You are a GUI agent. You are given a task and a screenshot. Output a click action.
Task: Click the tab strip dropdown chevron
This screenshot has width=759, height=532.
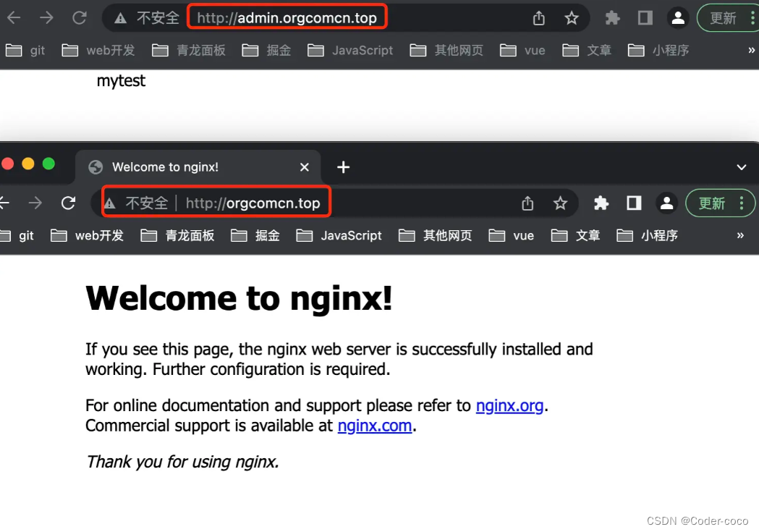click(x=741, y=167)
